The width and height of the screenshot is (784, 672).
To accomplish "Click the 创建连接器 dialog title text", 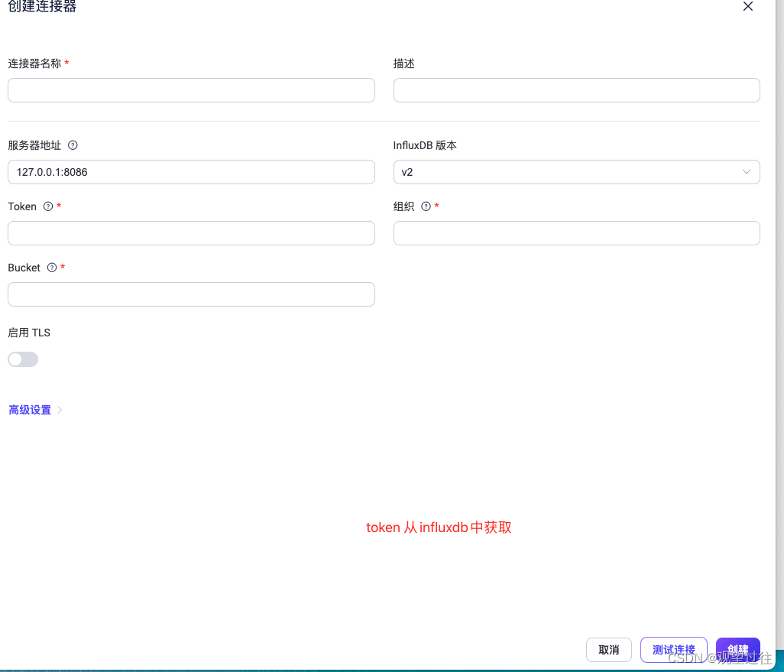I will coord(42,6).
